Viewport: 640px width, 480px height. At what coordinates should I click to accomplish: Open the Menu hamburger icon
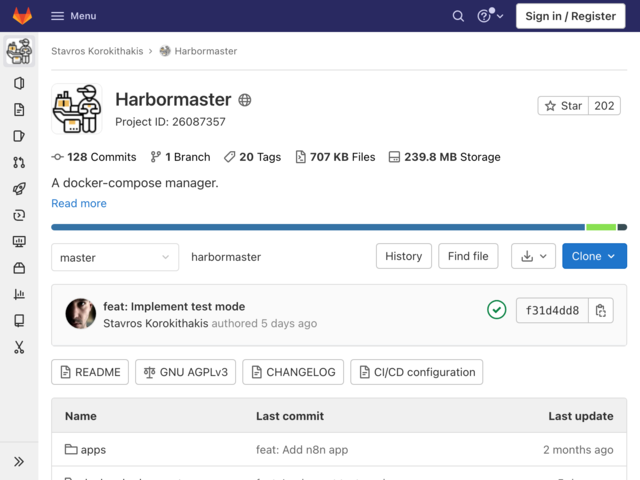tap(58, 16)
